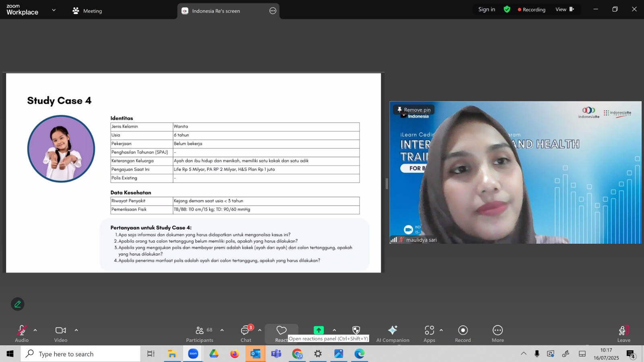Click the Zoom taskbar icon
The width and height of the screenshot is (644, 362).
pyautogui.click(x=193, y=354)
